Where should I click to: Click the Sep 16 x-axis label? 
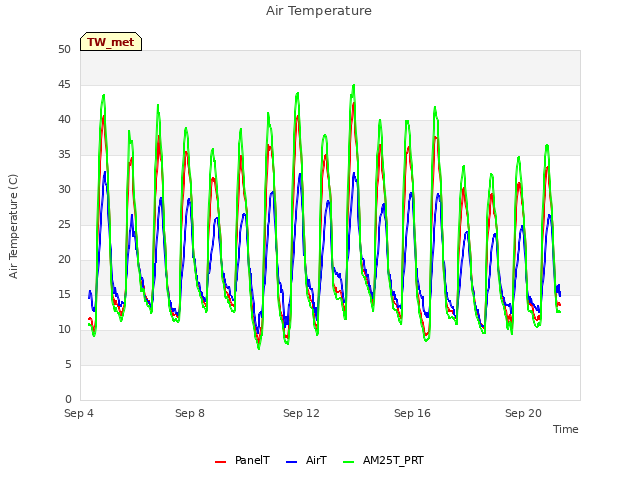(x=412, y=413)
